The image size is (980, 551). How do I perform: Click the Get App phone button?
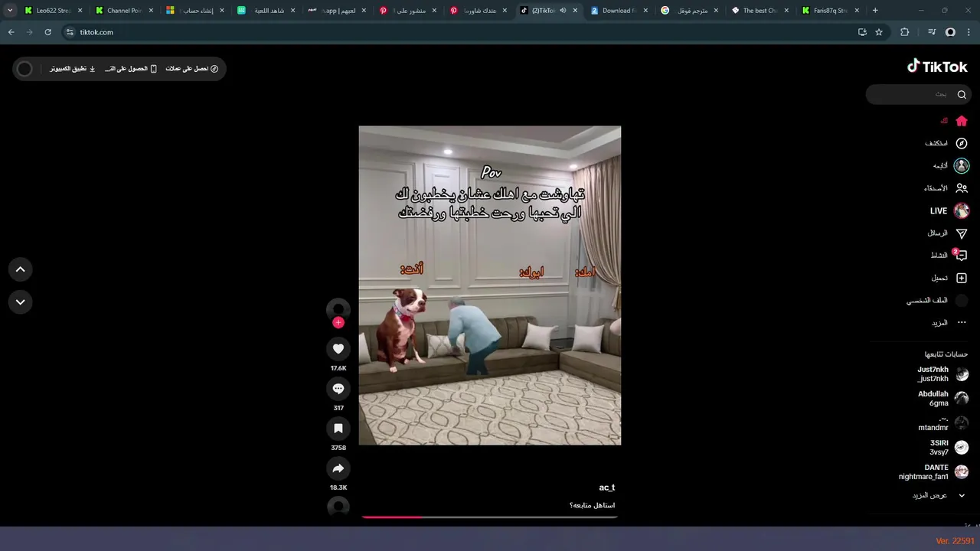tap(131, 69)
